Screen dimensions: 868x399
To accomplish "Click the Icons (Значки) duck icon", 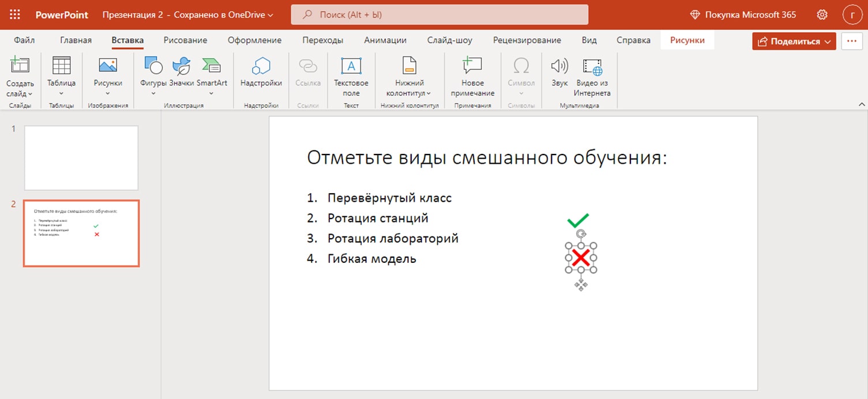I will point(182,67).
